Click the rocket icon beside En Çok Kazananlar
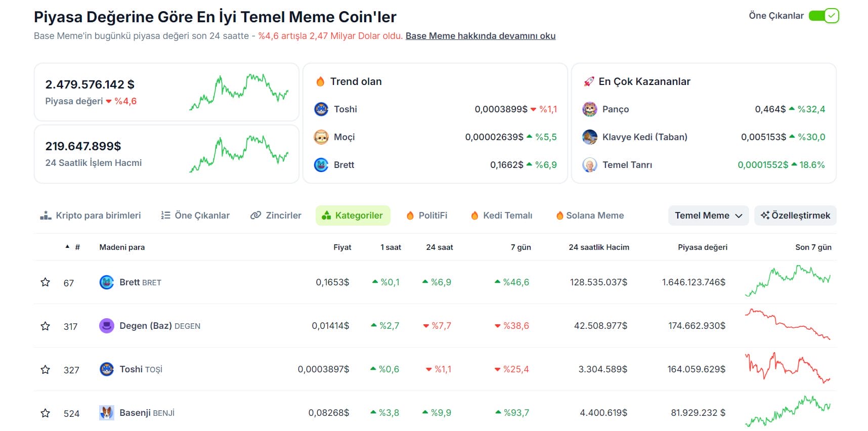This screenshot has width=868, height=431. (x=588, y=80)
